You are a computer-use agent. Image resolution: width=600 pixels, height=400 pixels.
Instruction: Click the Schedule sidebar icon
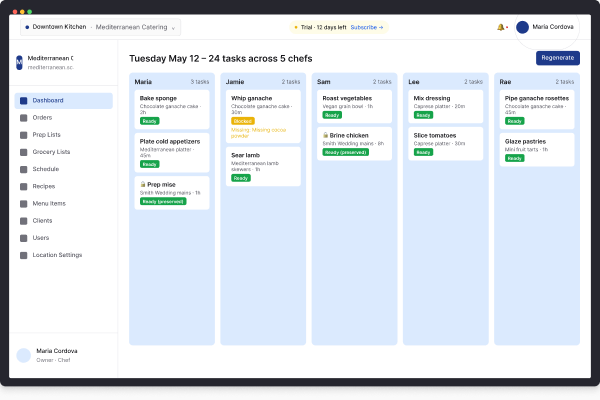pos(24,170)
